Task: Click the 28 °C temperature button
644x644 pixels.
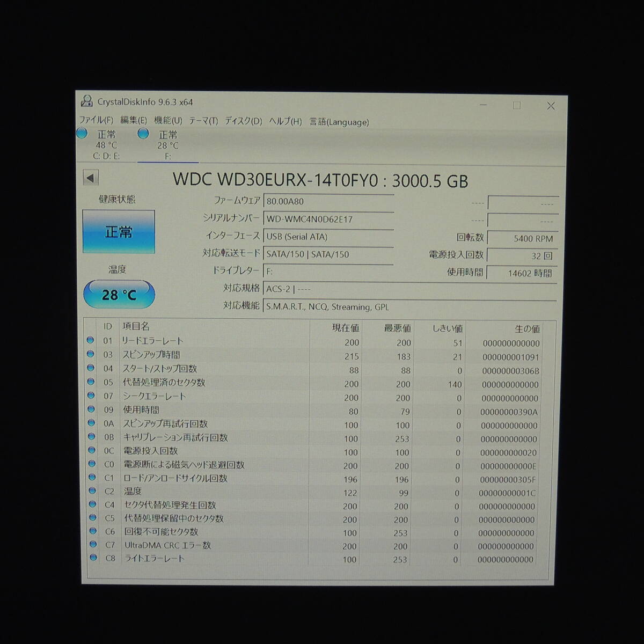Action: point(119,295)
